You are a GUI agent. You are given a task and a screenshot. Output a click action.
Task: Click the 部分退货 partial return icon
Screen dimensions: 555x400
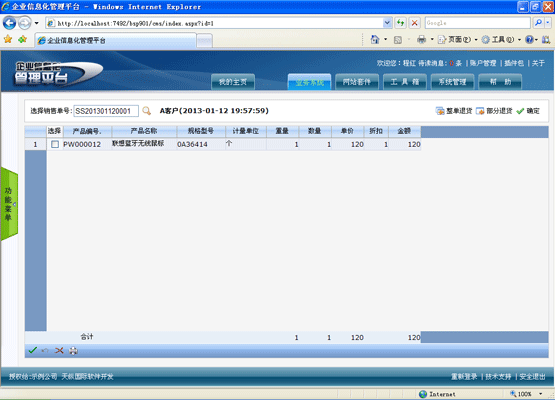[x=480, y=111]
